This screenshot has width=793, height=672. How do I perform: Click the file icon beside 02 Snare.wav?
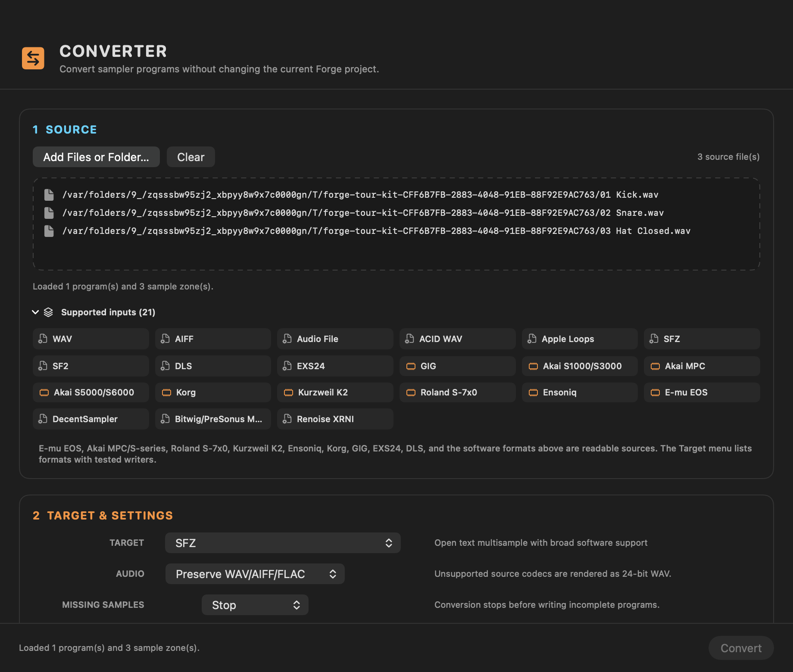[49, 213]
